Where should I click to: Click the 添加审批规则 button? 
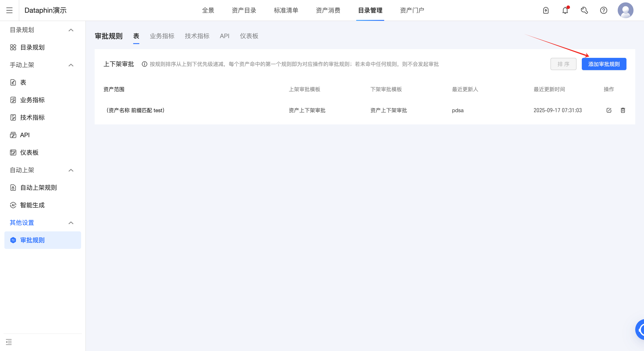coord(604,64)
